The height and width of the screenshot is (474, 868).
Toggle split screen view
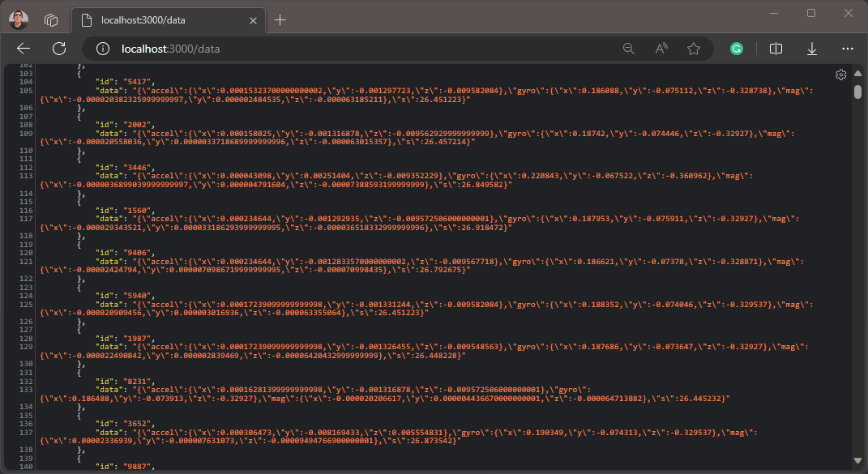(x=776, y=49)
